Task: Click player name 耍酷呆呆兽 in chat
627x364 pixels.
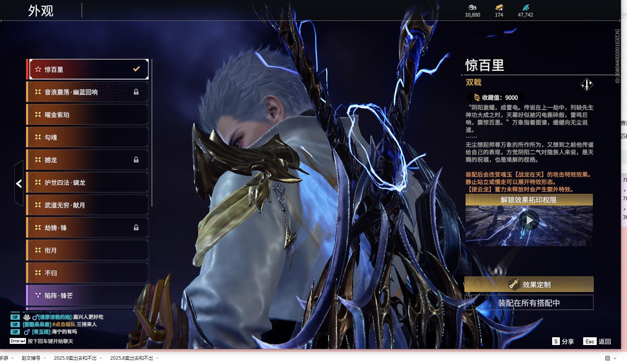Action: (37, 324)
